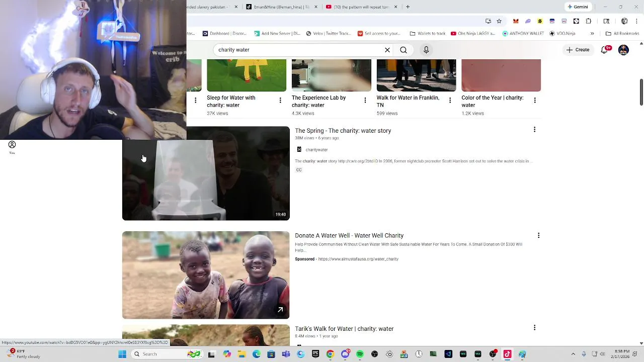The image size is (644, 362).
Task: Open Epic Games Launcher from the taskbar
Action: [315, 354]
